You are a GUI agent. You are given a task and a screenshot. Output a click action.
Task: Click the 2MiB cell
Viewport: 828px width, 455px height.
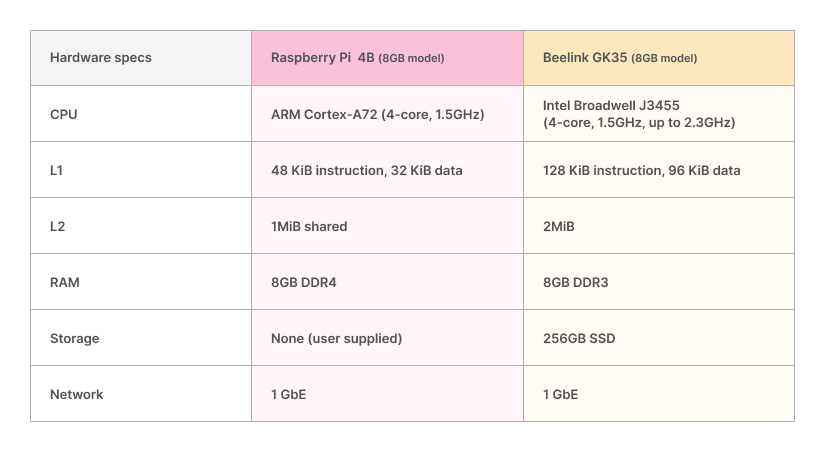559,226
